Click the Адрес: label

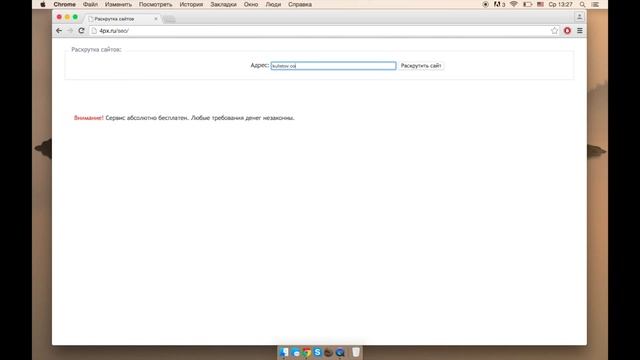260,65
